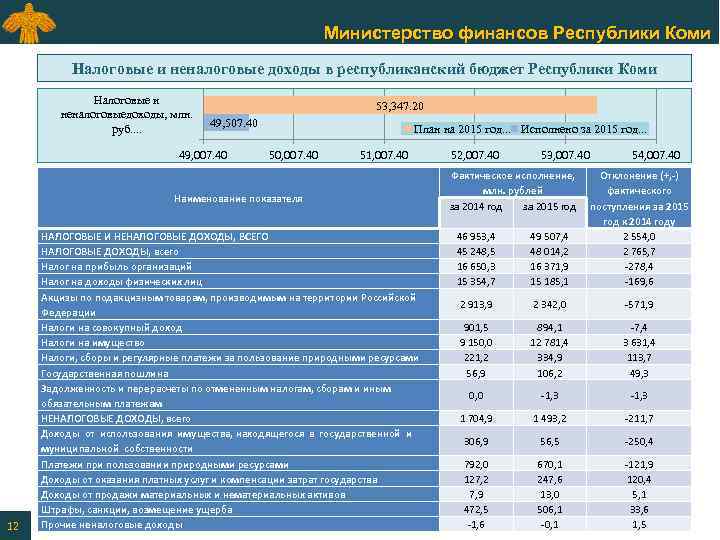Click axis value 53,007.40

[565, 155]
